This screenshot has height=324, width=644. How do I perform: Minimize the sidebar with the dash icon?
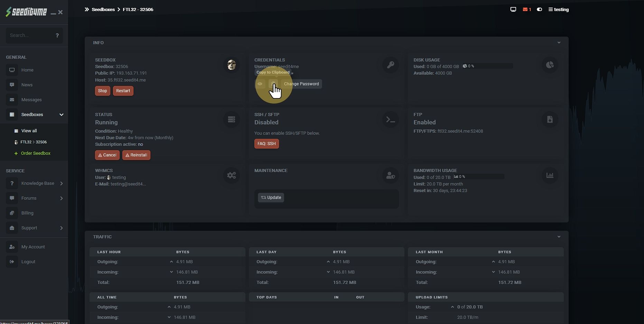[53, 13]
